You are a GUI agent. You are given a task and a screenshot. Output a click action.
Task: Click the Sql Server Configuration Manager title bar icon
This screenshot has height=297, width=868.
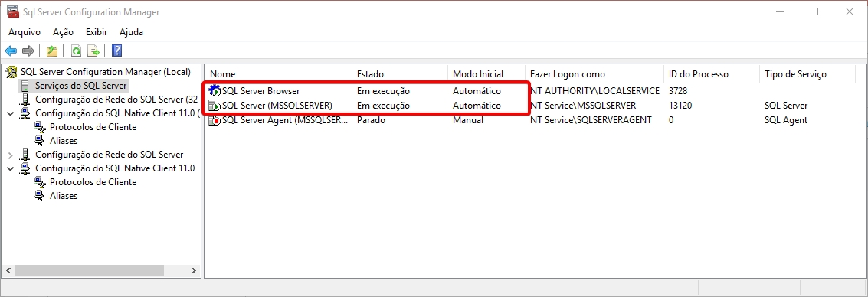[12, 11]
